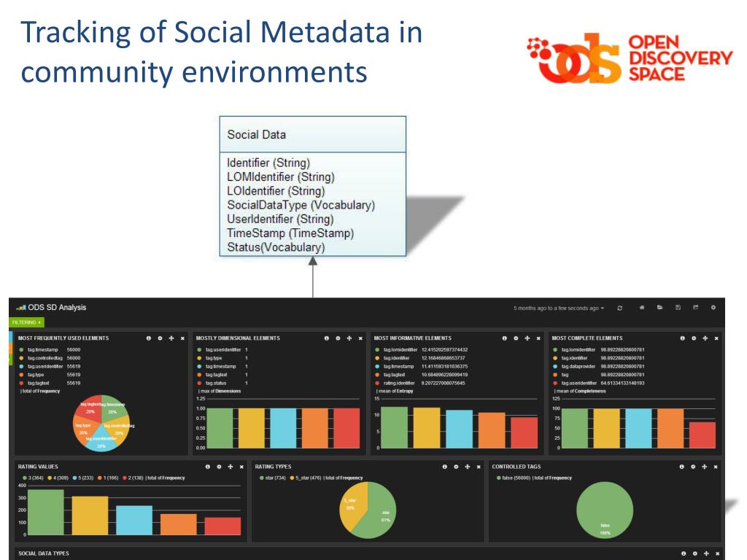Image resolution: width=747 pixels, height=560 pixels.
Task: Select legend entry star (734) in Rating Types
Action: (x=273, y=478)
